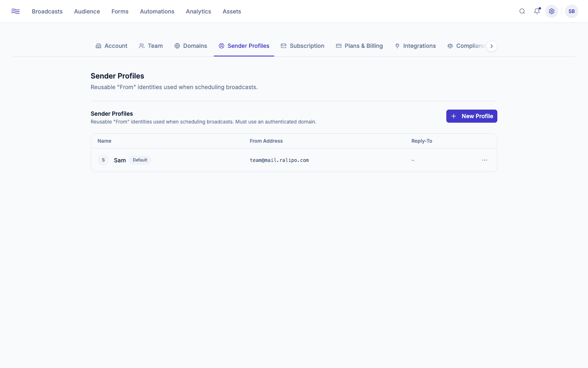Open the Assets page

(232, 11)
